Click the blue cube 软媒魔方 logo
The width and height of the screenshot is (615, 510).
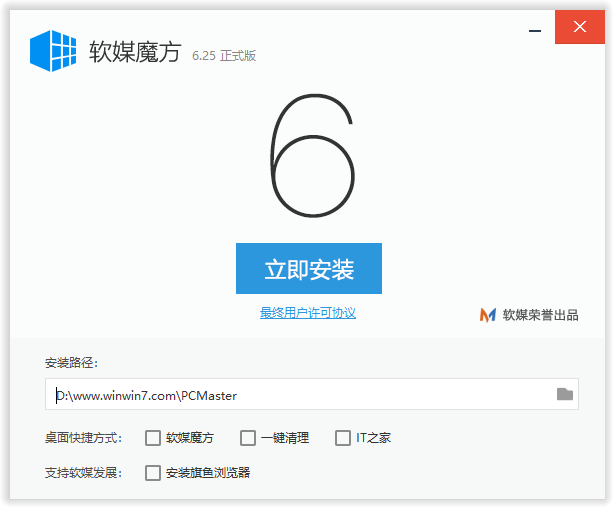pyautogui.click(x=53, y=51)
